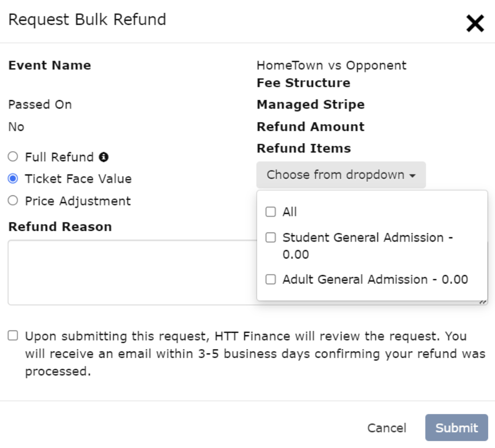Close the Request Bulk Refund dialog
The image size is (495, 448).
(475, 23)
